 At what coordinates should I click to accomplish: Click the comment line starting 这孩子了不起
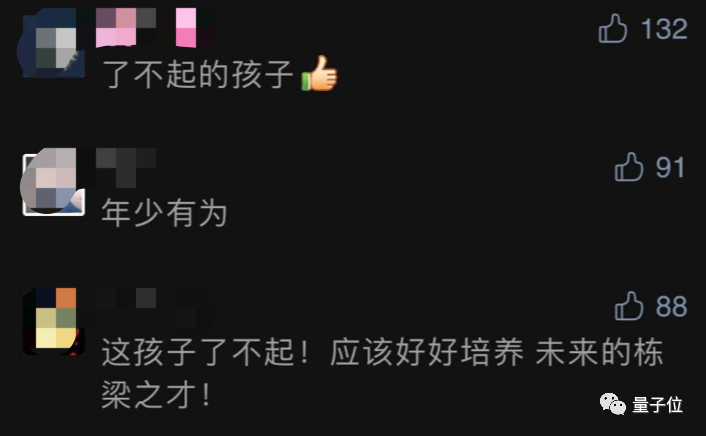[382, 352]
